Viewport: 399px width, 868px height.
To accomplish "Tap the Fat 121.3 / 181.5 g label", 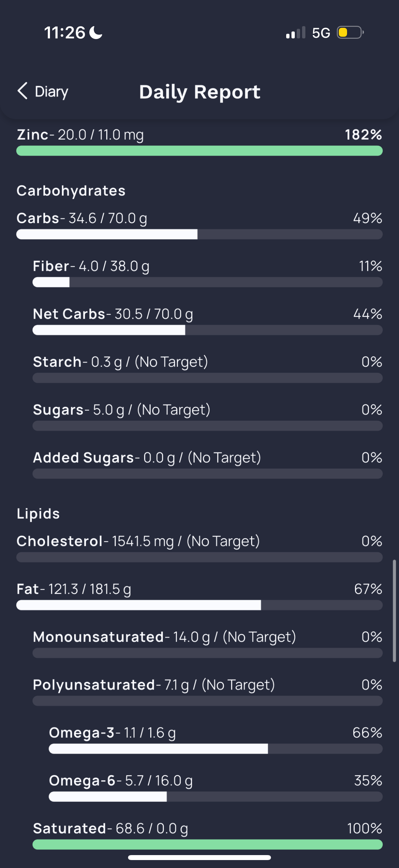I will click(x=74, y=589).
